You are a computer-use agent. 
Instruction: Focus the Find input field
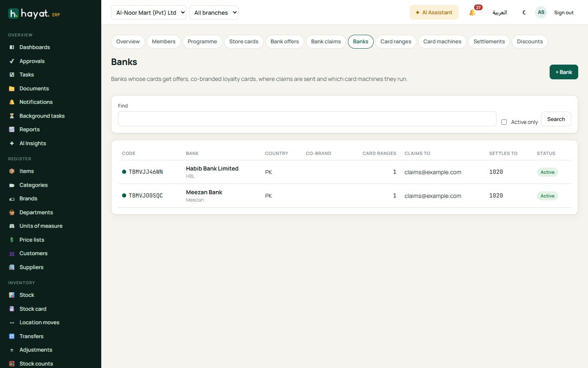(x=307, y=119)
